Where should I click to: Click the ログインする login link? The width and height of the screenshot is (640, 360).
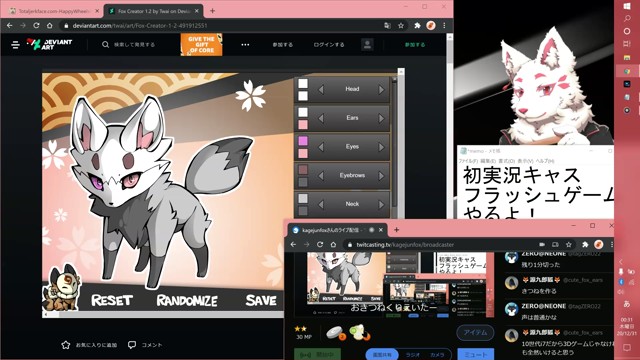pyautogui.click(x=329, y=44)
